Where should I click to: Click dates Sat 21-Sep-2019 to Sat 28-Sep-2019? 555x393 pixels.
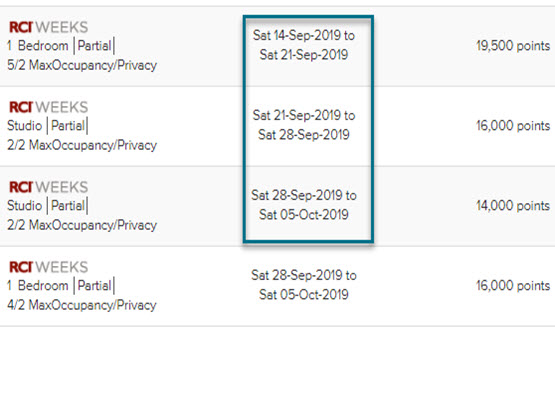click(304, 125)
